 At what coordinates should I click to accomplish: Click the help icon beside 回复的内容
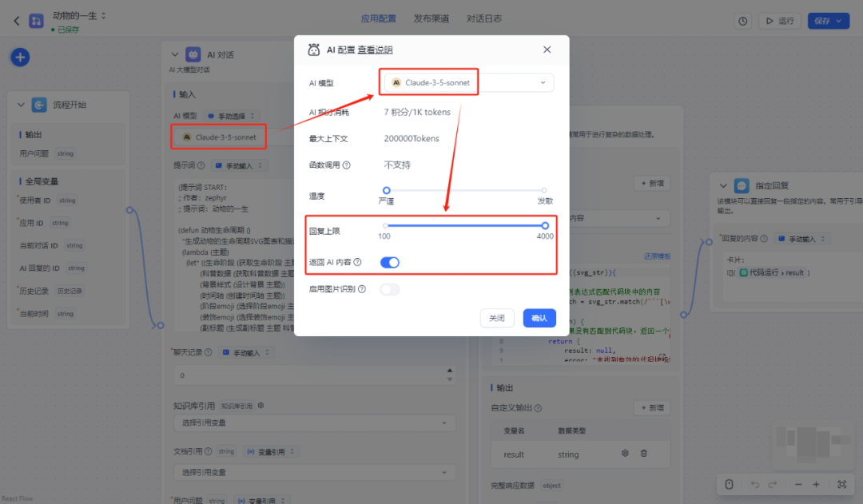pos(764,238)
